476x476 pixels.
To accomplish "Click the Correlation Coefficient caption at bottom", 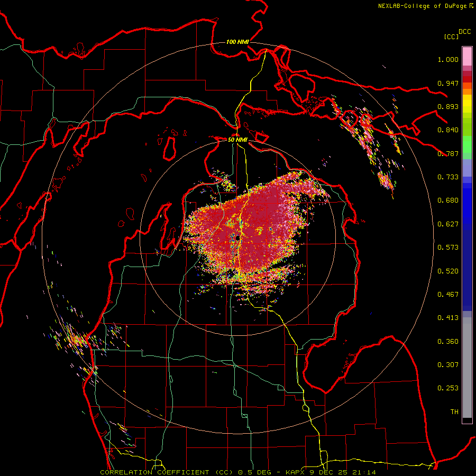I will tap(238, 472).
